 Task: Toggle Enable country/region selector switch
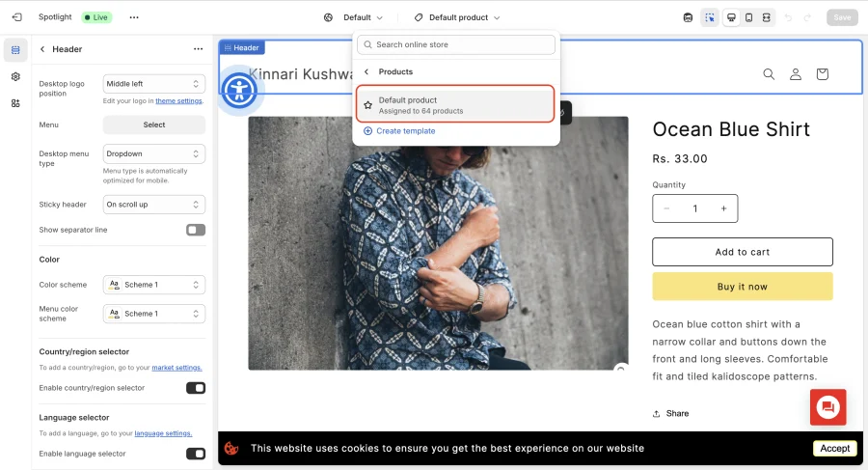[196, 388]
